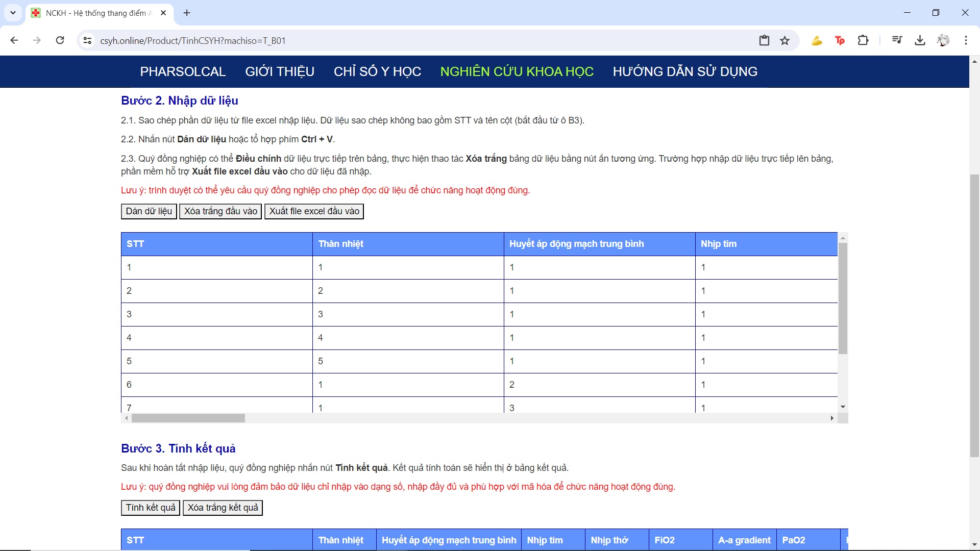Open the red Tp extension icon
This screenshot has height=551, width=980.
coord(840,40)
